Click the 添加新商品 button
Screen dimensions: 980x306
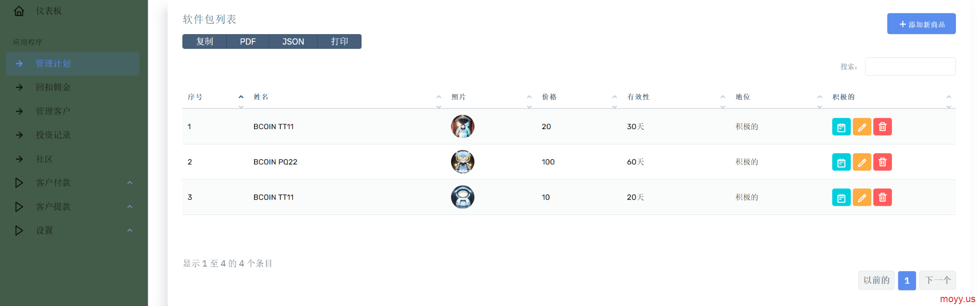click(x=921, y=24)
